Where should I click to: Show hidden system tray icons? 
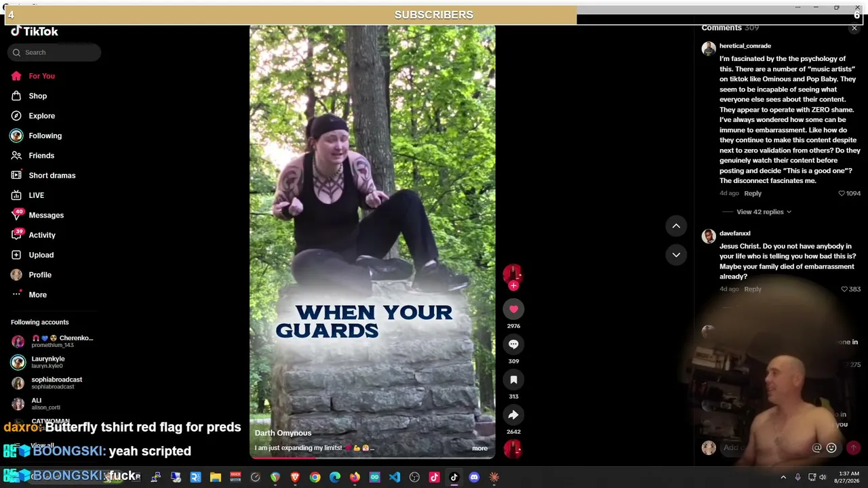tap(783, 477)
